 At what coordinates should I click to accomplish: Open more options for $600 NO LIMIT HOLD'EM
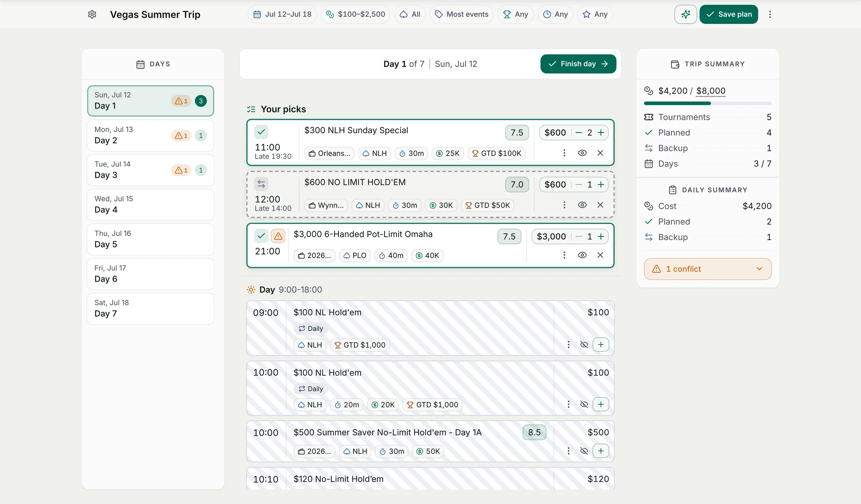pyautogui.click(x=564, y=205)
